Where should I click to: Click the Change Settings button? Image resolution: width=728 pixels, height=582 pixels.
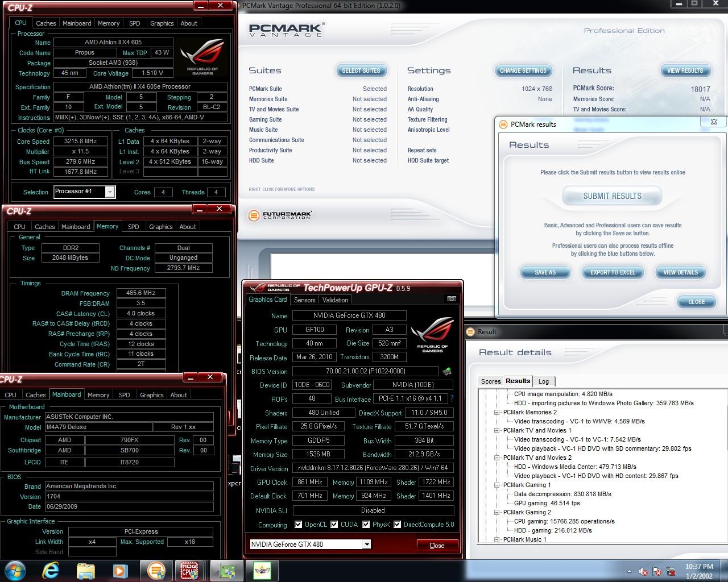[x=523, y=70]
